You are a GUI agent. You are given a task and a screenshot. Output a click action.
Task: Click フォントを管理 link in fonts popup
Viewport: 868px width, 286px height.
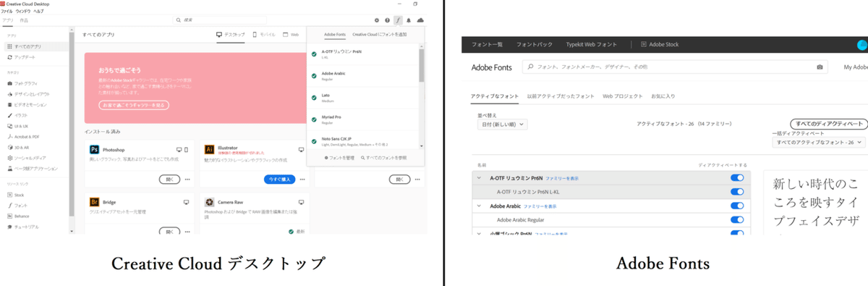339,157
